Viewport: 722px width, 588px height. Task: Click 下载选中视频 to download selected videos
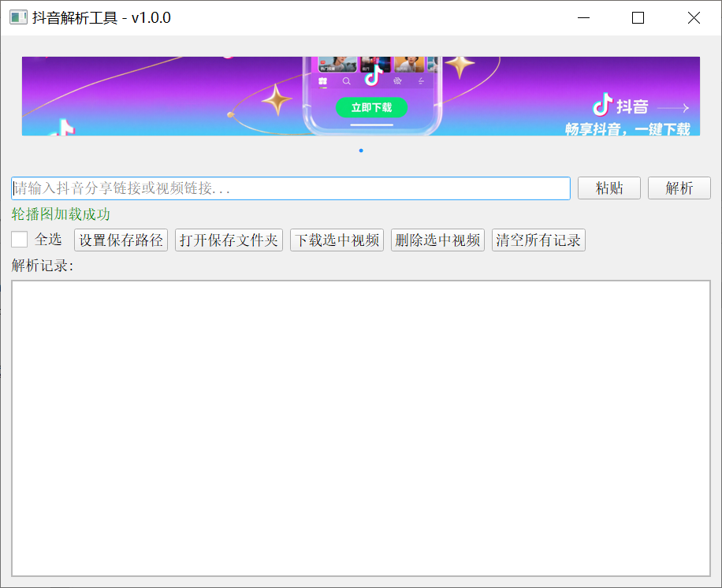(x=337, y=240)
